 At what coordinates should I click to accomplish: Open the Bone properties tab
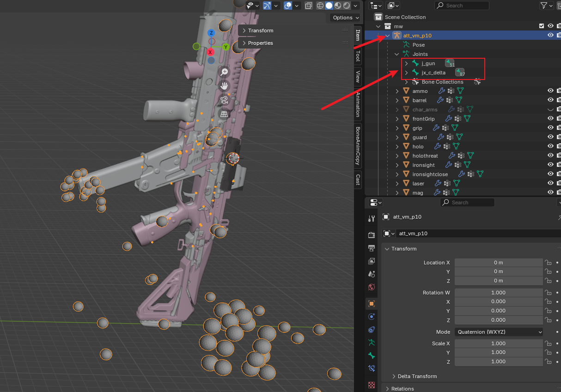(372, 355)
